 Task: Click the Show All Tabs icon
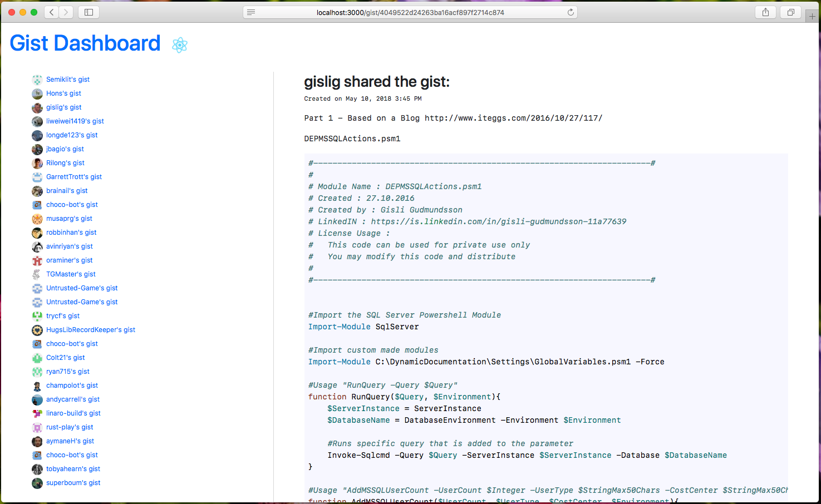pyautogui.click(x=790, y=12)
